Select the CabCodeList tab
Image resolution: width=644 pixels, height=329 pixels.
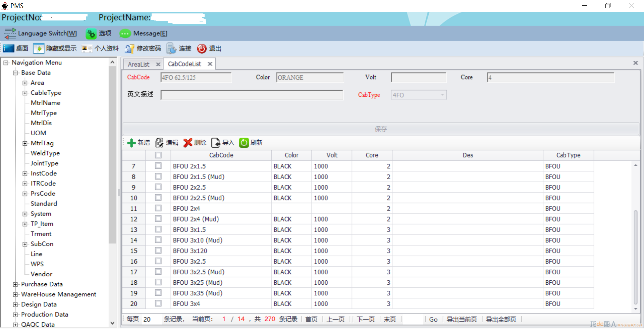(184, 64)
